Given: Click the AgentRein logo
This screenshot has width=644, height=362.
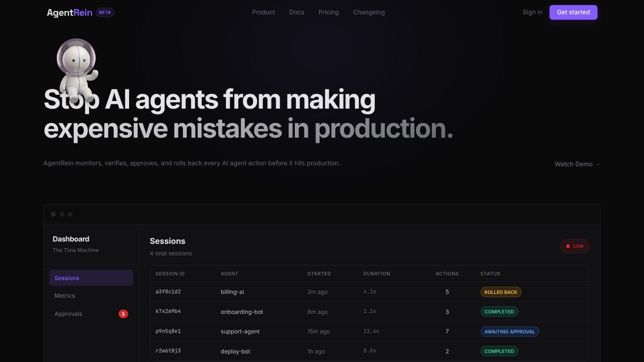Looking at the screenshot, I should point(70,12).
